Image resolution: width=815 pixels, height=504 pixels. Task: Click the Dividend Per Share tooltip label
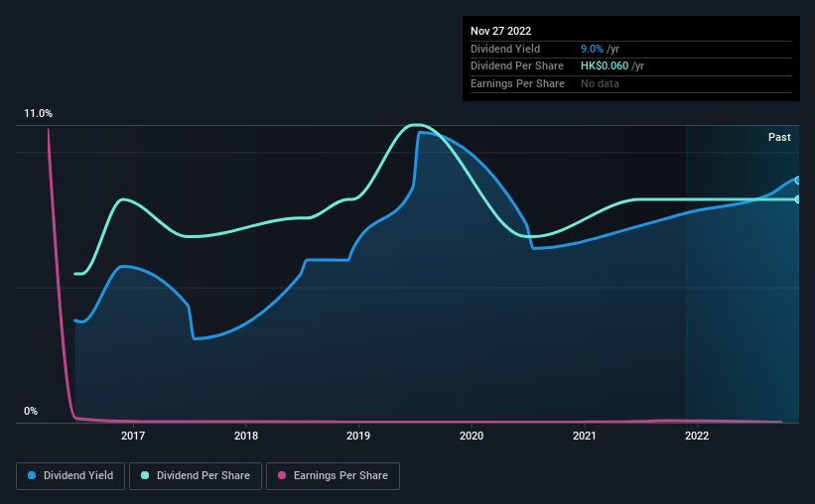tap(516, 66)
